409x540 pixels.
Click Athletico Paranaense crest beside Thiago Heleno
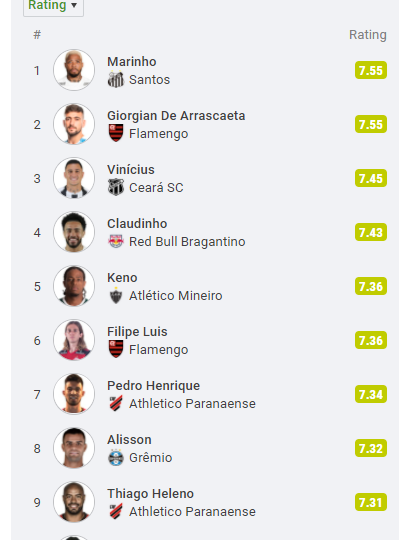tap(116, 511)
